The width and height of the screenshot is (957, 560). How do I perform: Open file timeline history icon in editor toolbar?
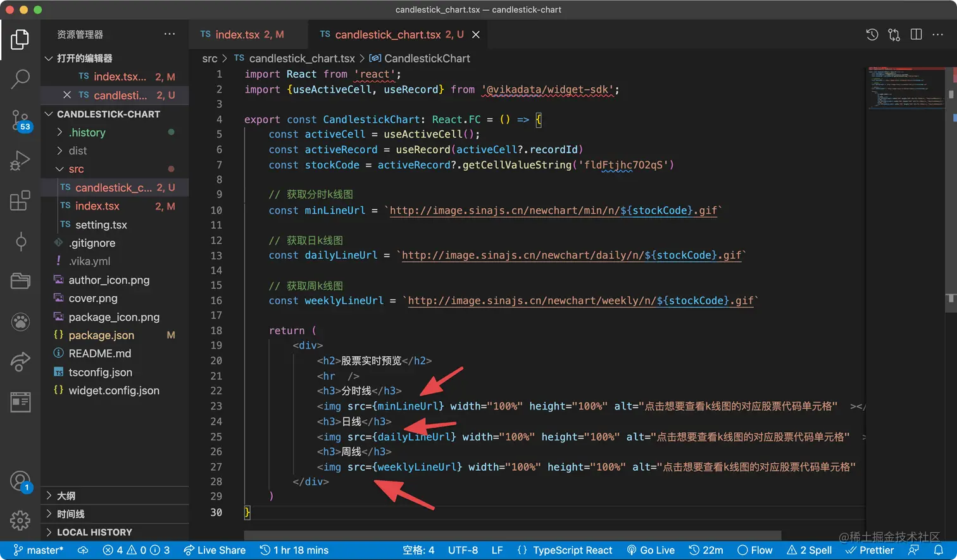pyautogui.click(x=872, y=35)
